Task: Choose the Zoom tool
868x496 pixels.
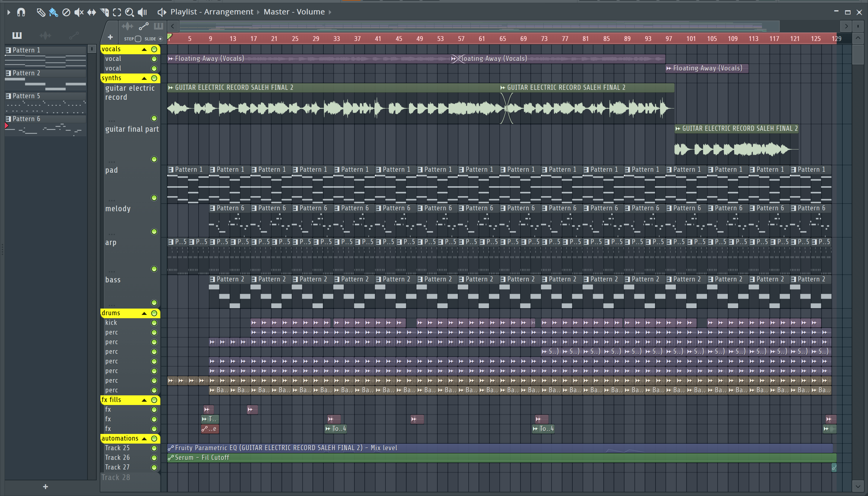Action: [x=129, y=13]
